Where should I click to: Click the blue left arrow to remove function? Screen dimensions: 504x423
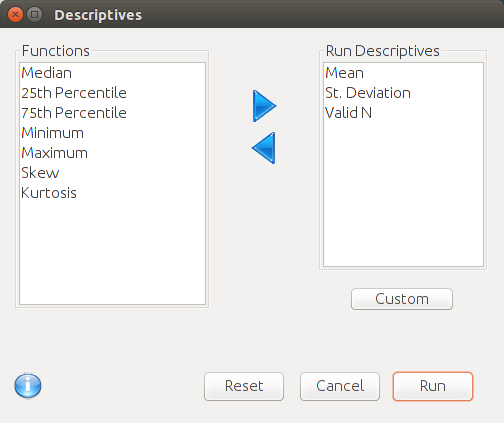(264, 148)
